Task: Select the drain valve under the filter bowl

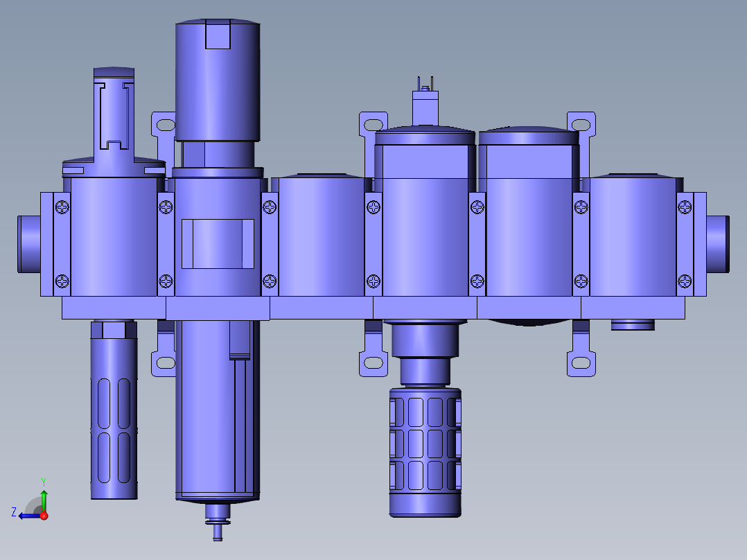Action: click(218, 523)
